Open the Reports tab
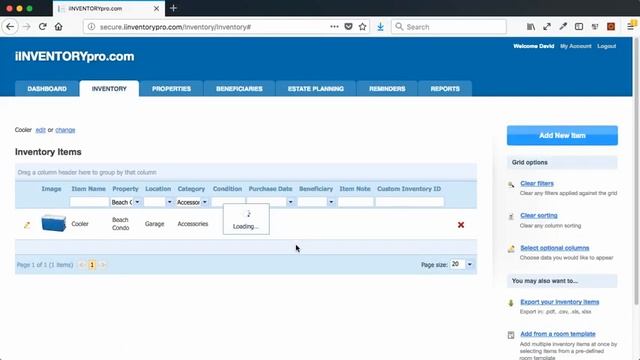Viewport: 640px width, 360px height. 445,89
